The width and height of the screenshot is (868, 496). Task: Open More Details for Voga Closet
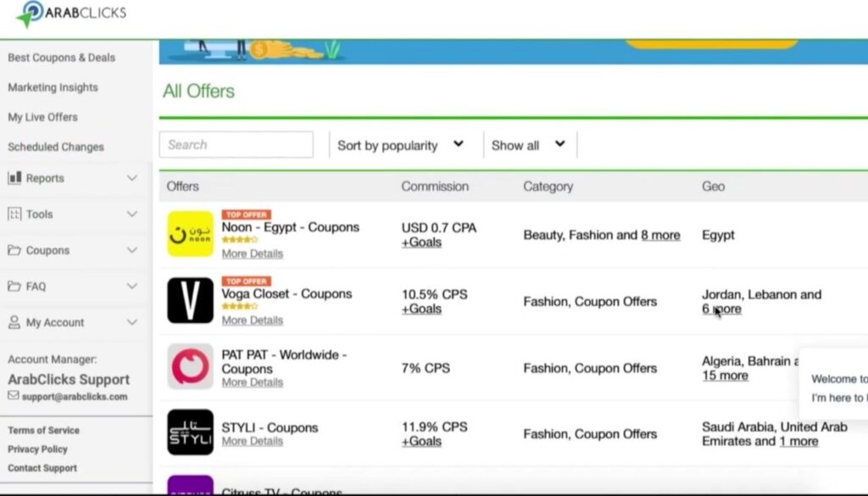pyautogui.click(x=253, y=320)
